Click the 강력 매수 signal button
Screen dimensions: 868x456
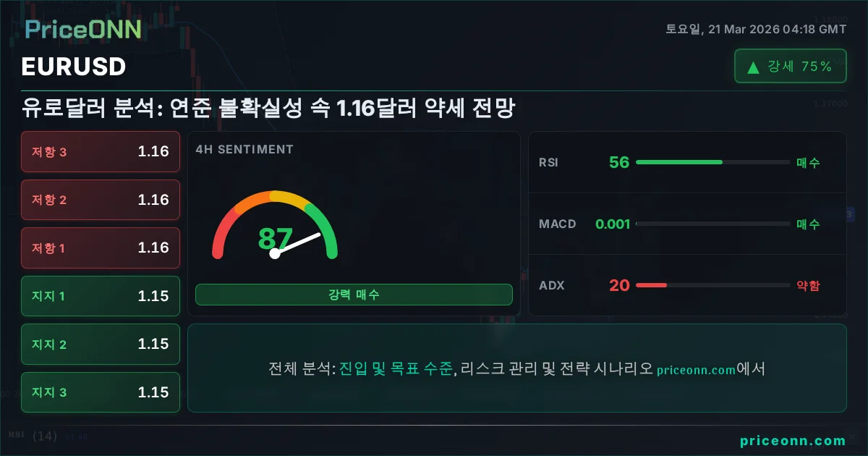tap(354, 295)
